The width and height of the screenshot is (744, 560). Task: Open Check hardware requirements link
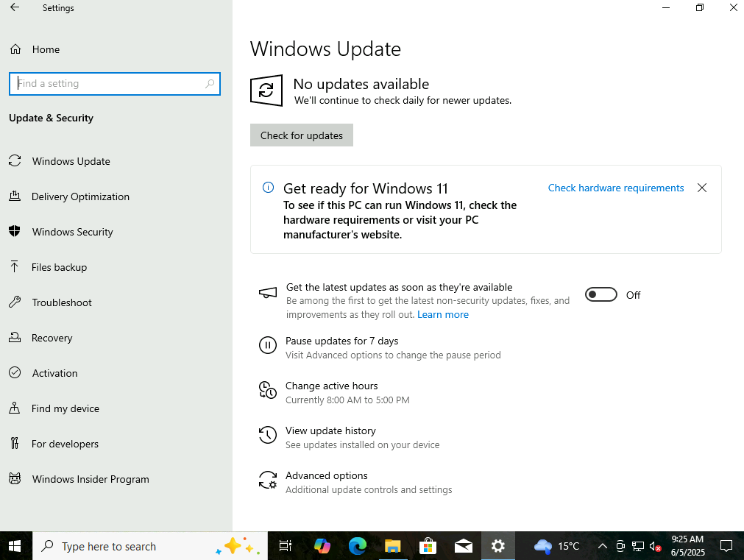pos(616,188)
